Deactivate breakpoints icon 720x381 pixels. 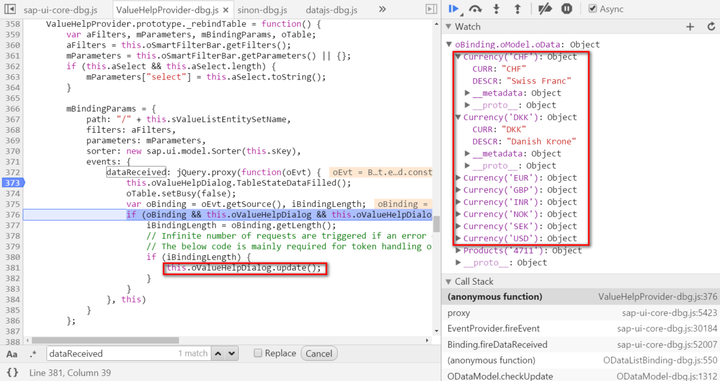pyautogui.click(x=545, y=9)
